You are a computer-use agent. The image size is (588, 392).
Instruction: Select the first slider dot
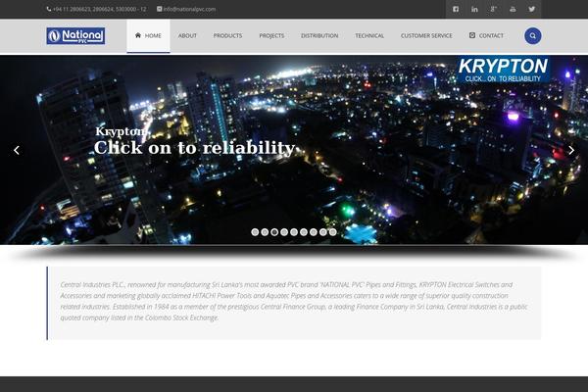tap(255, 232)
